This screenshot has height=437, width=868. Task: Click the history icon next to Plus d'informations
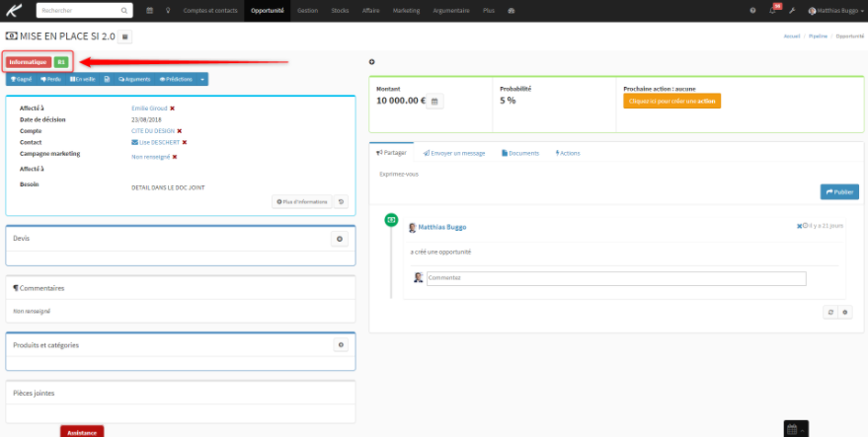pos(341,202)
